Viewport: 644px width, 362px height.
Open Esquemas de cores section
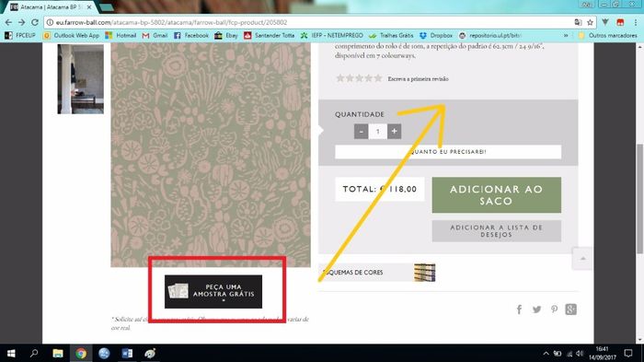[x=377, y=273]
